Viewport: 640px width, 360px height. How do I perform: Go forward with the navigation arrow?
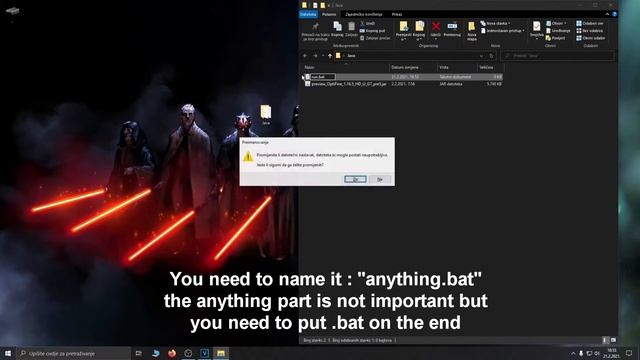315,56
